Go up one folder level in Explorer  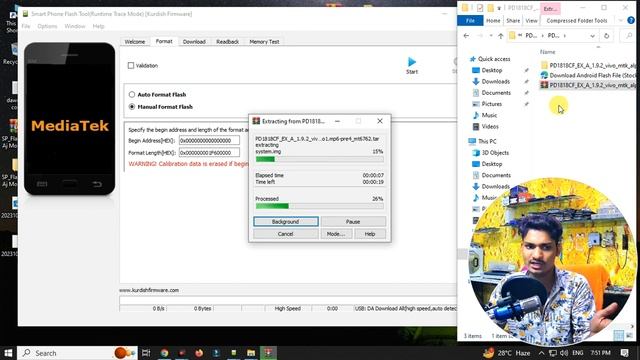(501, 36)
